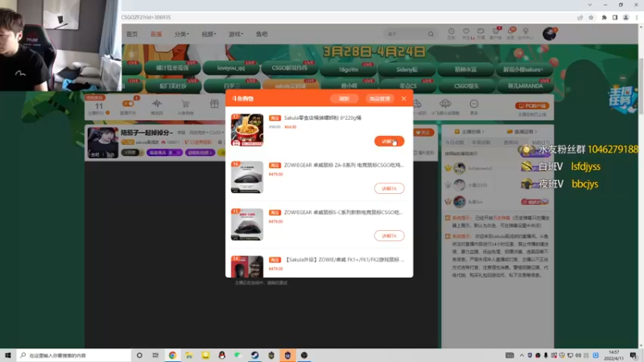Click the cloud icon in streamer toolbar
This screenshot has height=362, width=644.
pyautogui.click(x=445, y=104)
